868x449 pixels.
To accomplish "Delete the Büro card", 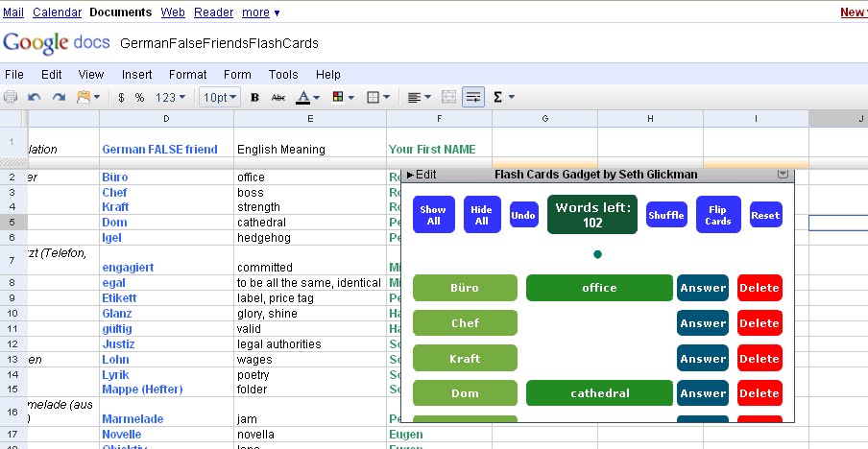I will [x=759, y=288].
